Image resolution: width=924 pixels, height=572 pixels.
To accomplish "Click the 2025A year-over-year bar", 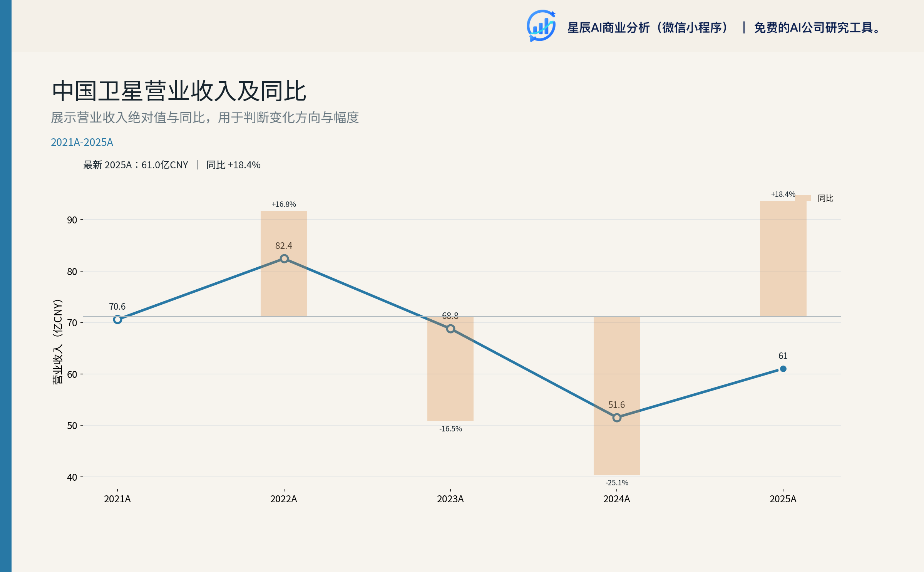I will point(783,259).
